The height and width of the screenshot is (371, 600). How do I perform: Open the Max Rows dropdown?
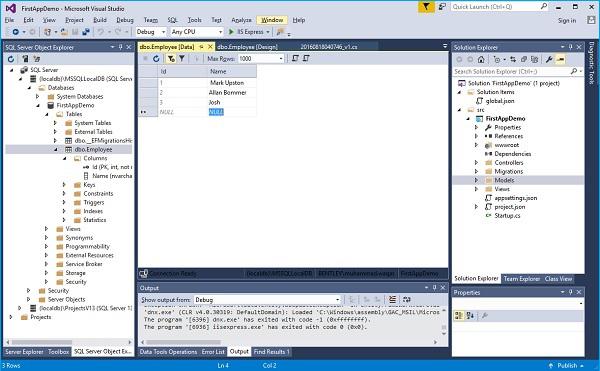[x=281, y=59]
